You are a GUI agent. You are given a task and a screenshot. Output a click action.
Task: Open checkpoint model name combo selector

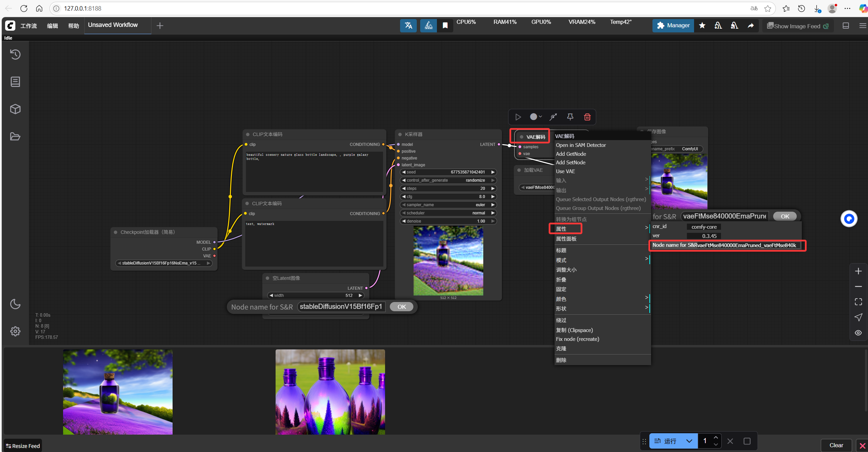(164, 263)
